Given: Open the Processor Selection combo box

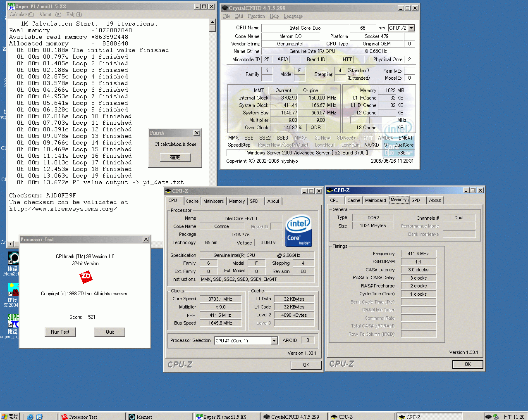Looking at the screenshot, I should (x=274, y=341).
